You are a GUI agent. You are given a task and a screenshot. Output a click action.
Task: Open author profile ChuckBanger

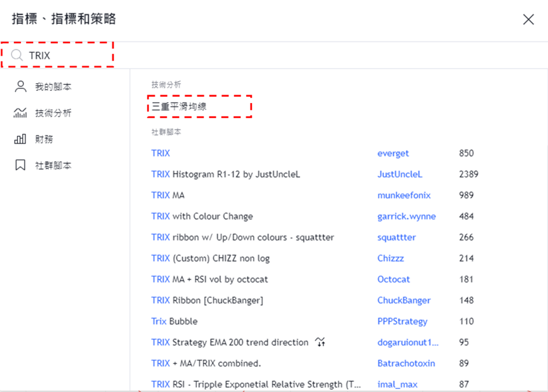pyautogui.click(x=403, y=301)
